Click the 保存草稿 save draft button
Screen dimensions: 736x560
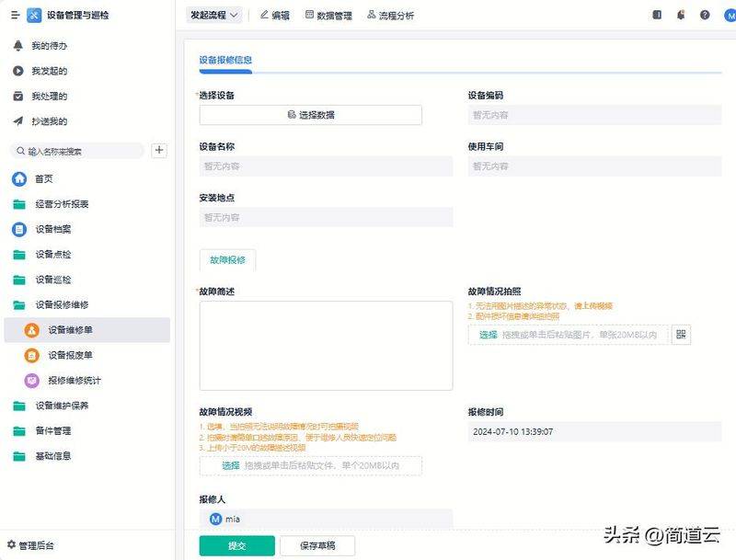(x=317, y=545)
